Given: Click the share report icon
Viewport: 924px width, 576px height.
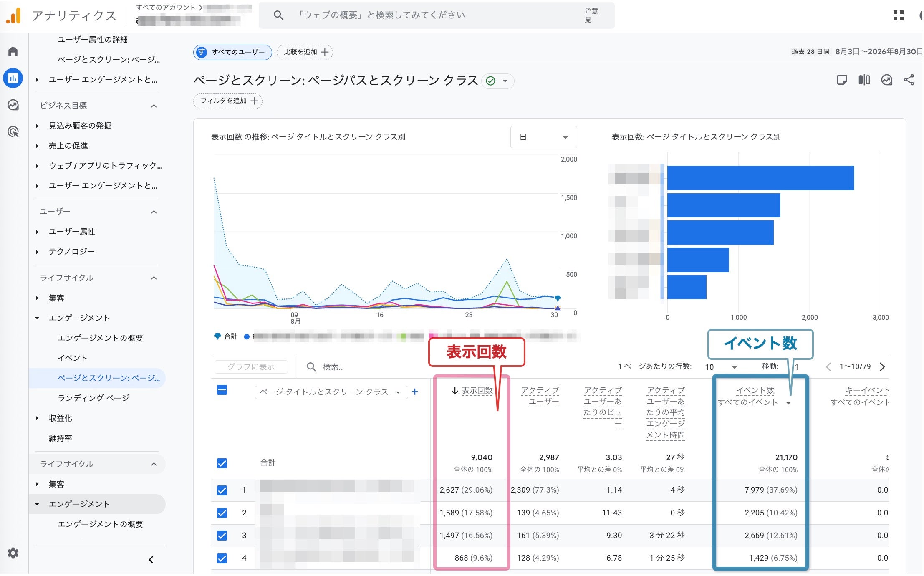Looking at the screenshot, I should [909, 80].
